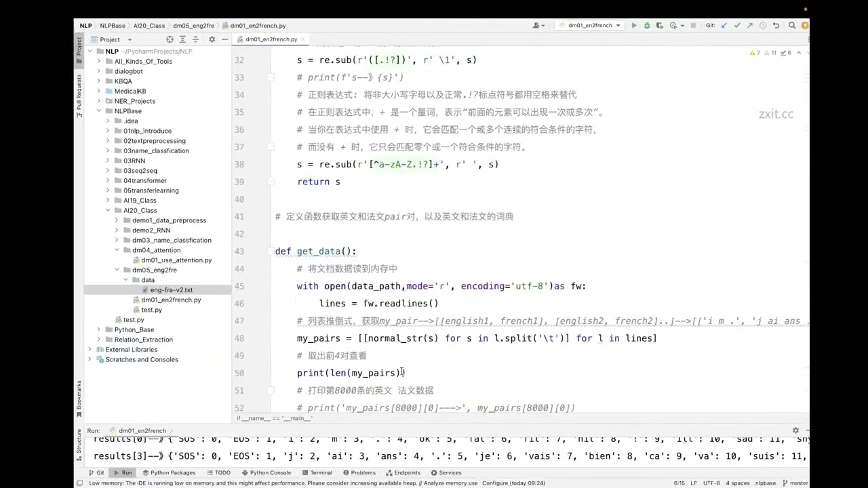Run the dm01_en2french configuration
Screen dimensions: 868x488
pos(634,26)
